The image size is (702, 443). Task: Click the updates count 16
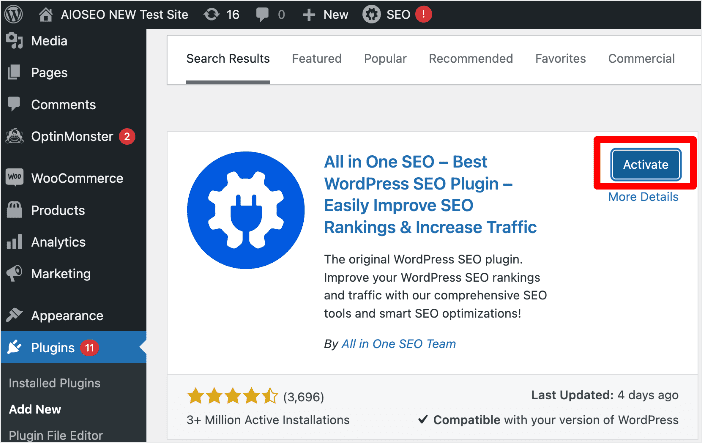(x=233, y=15)
